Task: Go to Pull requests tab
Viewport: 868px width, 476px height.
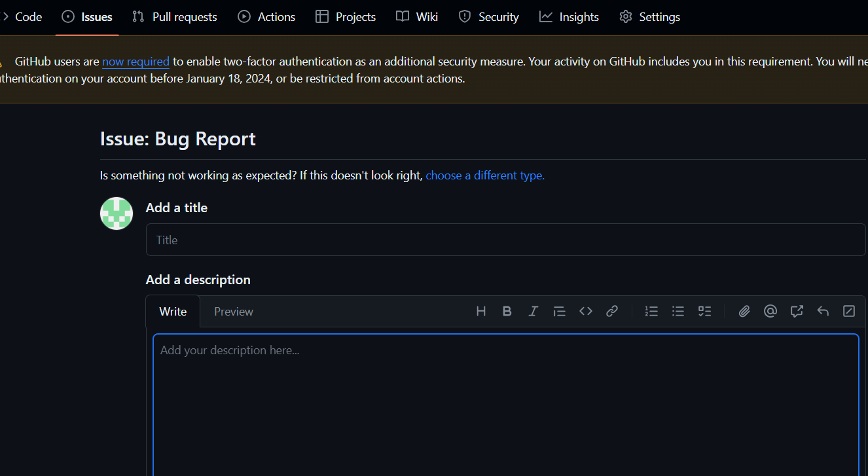Action: click(175, 17)
